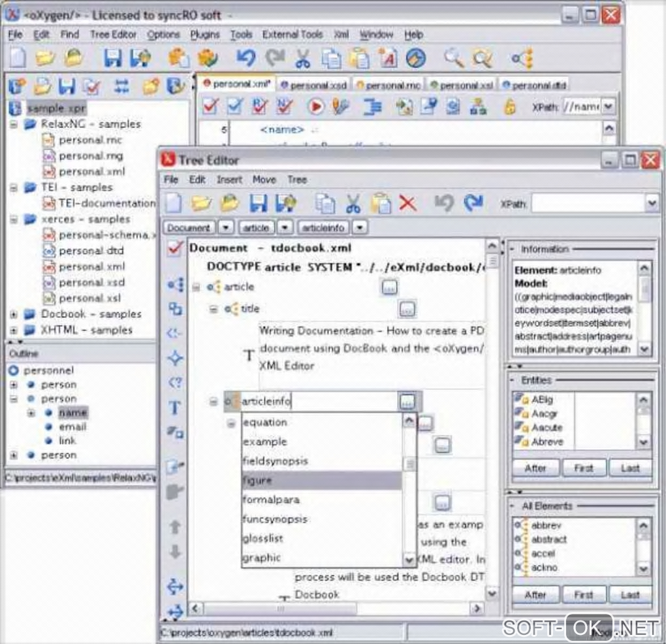Click Cut scissors in oXygen main toolbar

tap(302, 58)
